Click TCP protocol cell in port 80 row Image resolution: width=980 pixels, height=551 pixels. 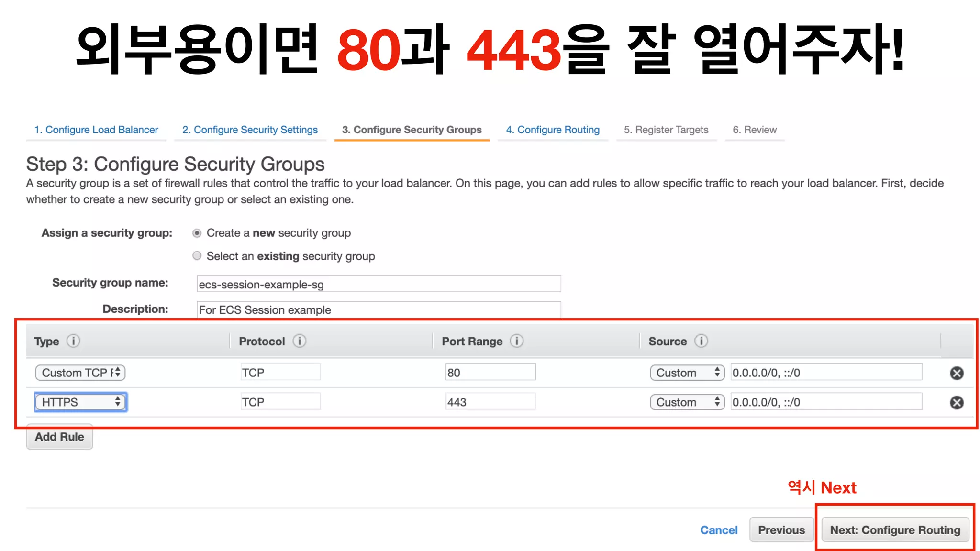pos(280,373)
